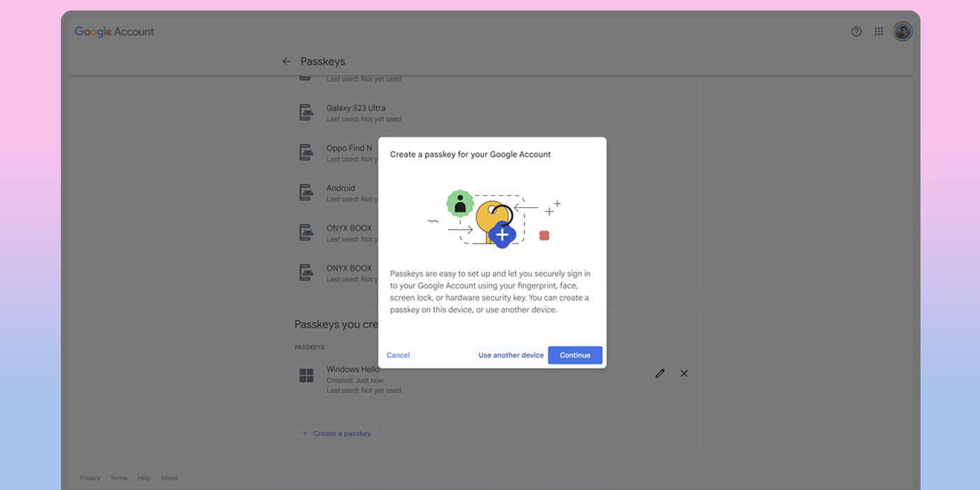Select the first ONYX BOOX device entry

(306, 232)
